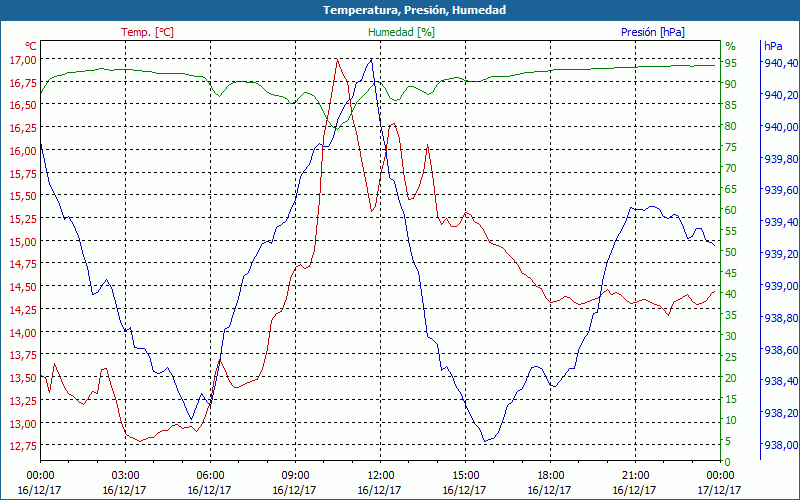Click the '20' humidity axis value
The height and width of the screenshot is (500, 800).
coord(731,378)
